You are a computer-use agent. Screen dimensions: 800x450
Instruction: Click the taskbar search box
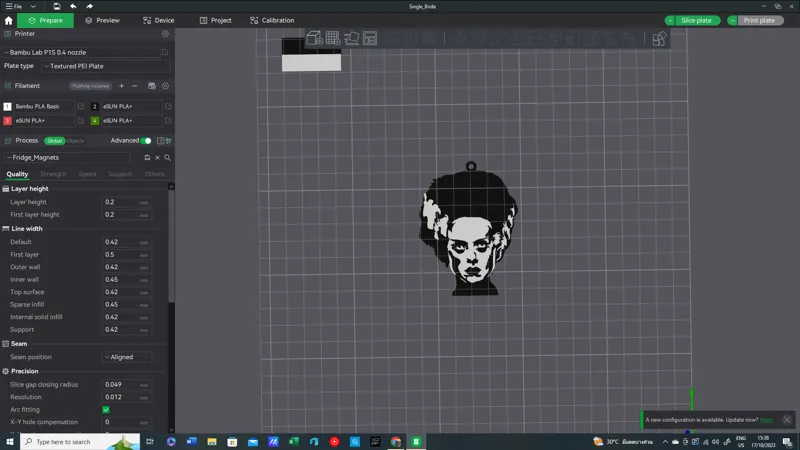pos(80,441)
